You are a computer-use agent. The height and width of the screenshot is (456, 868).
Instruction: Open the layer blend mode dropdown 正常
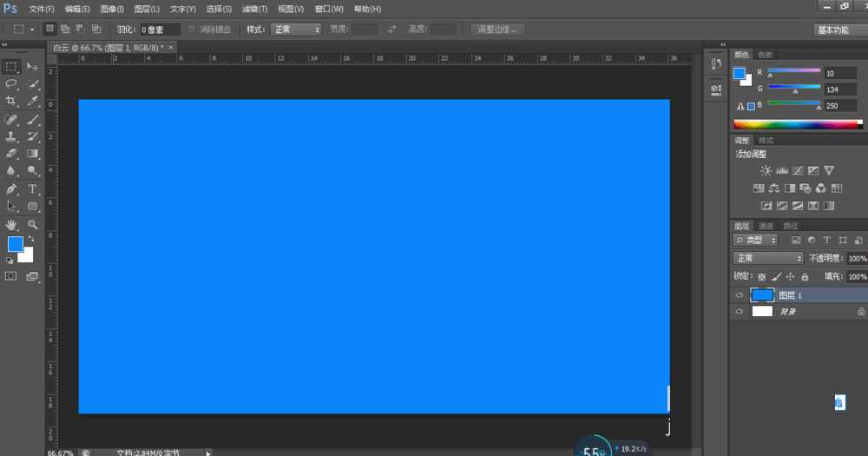point(768,258)
